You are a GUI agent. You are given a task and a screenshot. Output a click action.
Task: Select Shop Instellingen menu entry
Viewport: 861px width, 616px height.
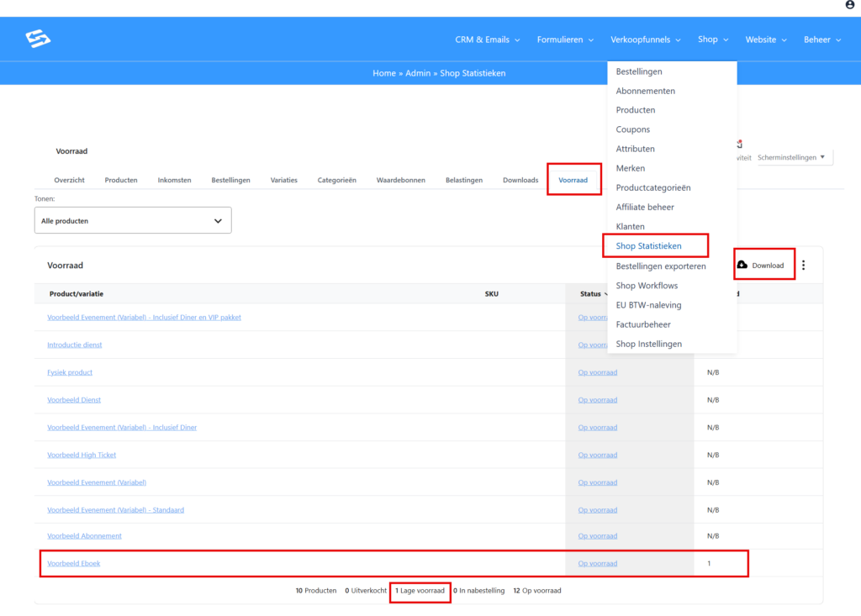(648, 344)
